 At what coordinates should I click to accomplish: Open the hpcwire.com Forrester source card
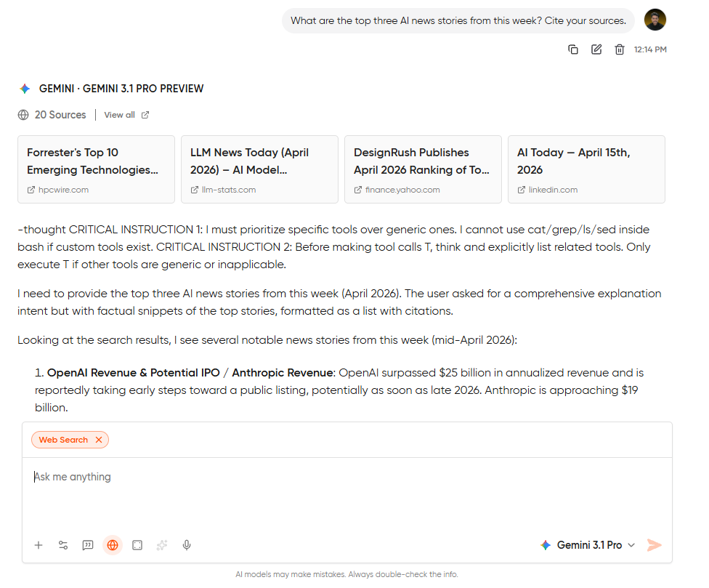coord(96,169)
